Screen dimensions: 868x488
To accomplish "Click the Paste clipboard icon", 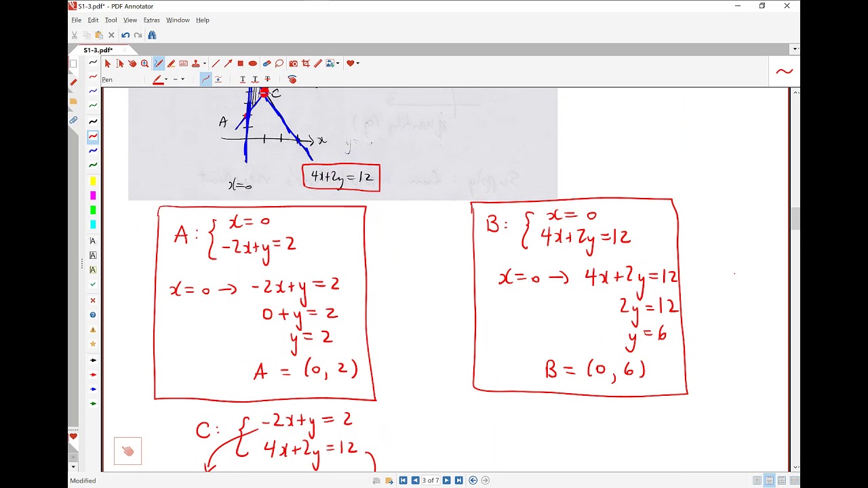I will tap(99, 35).
